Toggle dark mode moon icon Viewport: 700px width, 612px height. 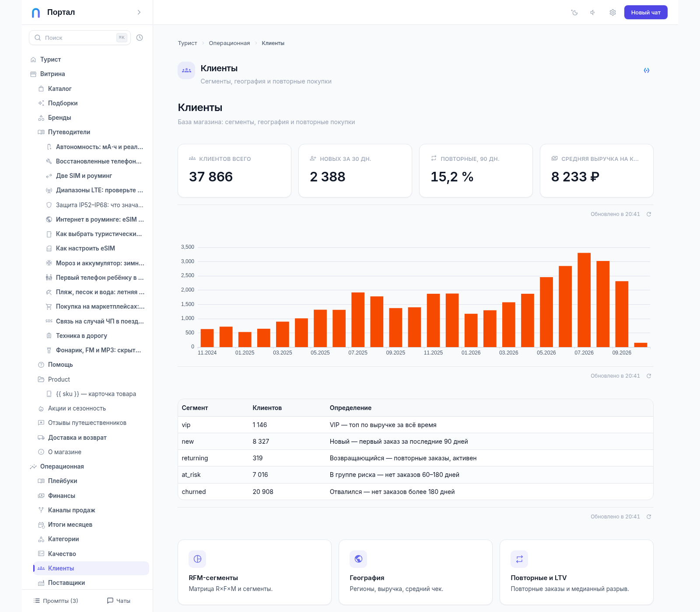574,13
